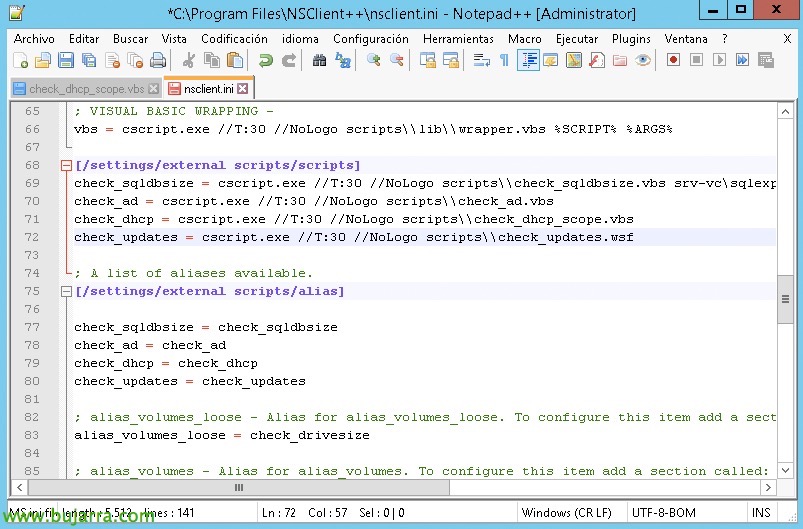Open the Macro menu
This screenshot has width=803, height=529.
525,39
